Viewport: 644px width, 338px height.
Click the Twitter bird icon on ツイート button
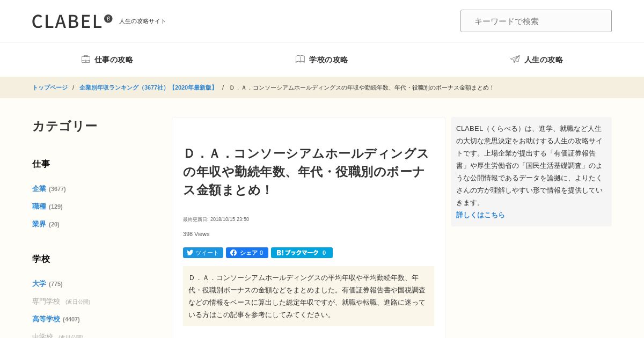tap(190, 253)
